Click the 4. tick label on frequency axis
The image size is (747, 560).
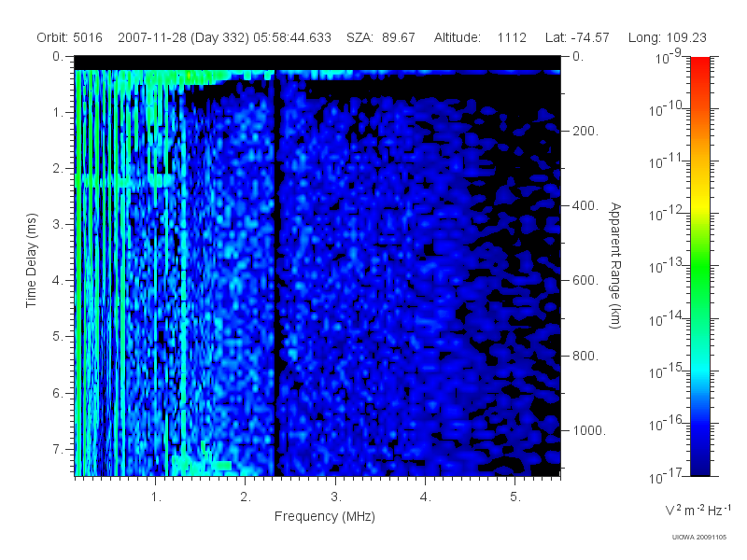[x=426, y=497]
